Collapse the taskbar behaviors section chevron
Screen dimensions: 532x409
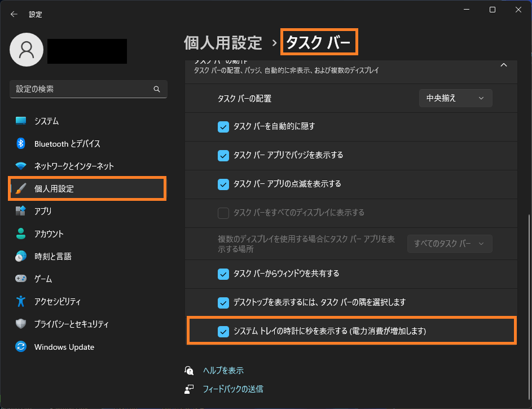click(504, 65)
